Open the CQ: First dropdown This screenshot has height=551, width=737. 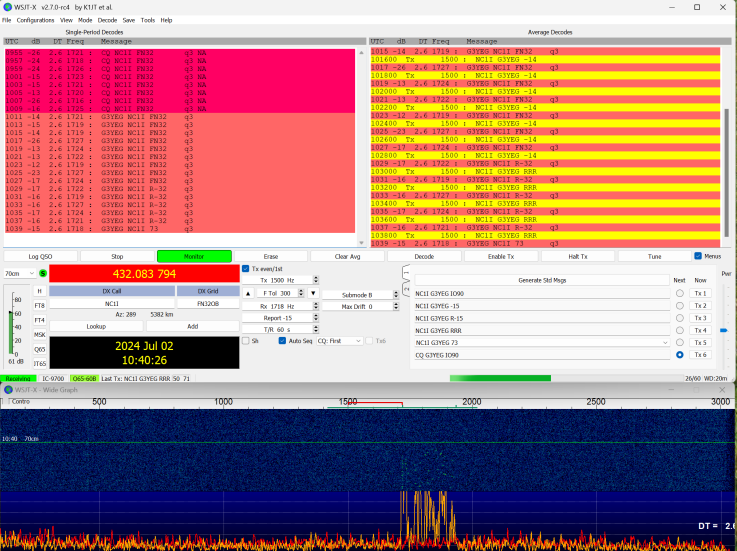pos(339,341)
